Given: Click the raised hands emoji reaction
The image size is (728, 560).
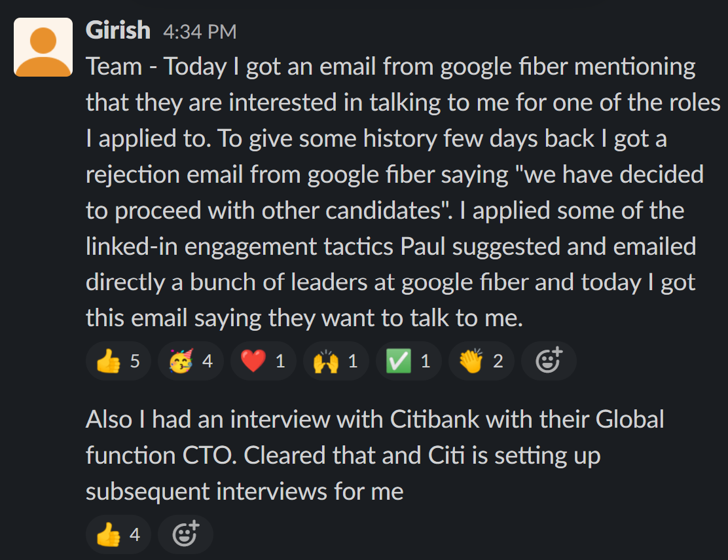Looking at the screenshot, I should point(336,361).
